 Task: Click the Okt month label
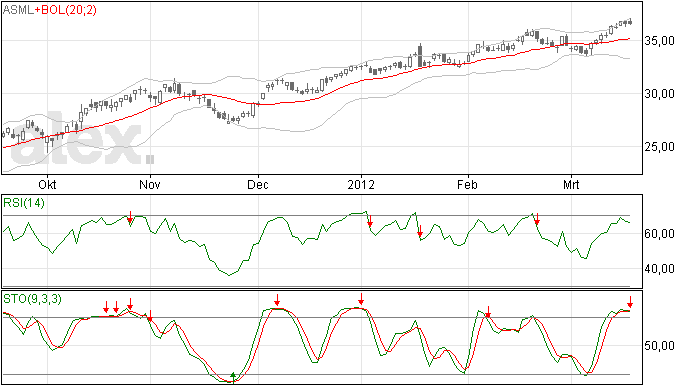coord(47,184)
